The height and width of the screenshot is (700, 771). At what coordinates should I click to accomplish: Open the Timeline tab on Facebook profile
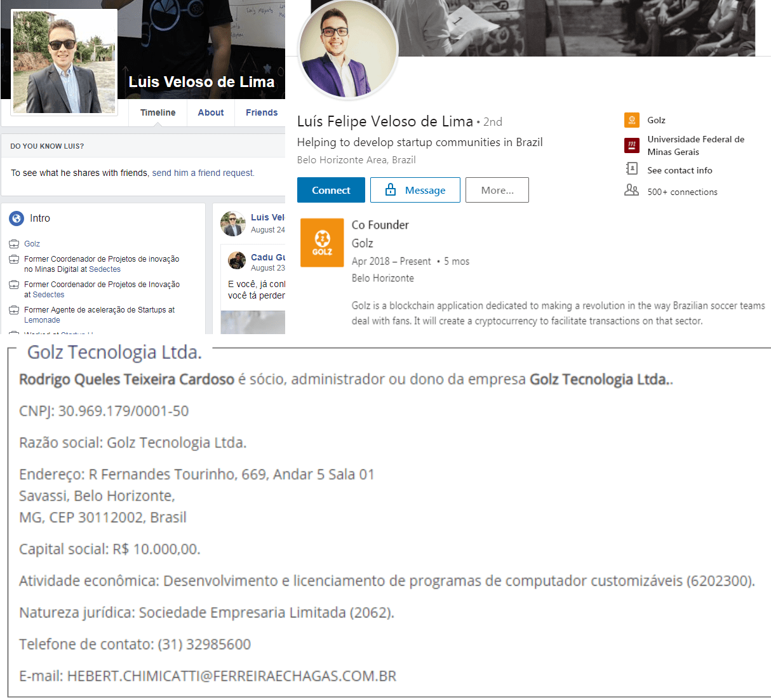(158, 112)
